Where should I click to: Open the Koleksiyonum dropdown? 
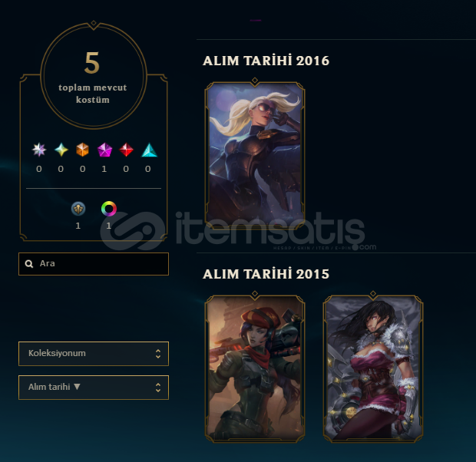(x=94, y=354)
